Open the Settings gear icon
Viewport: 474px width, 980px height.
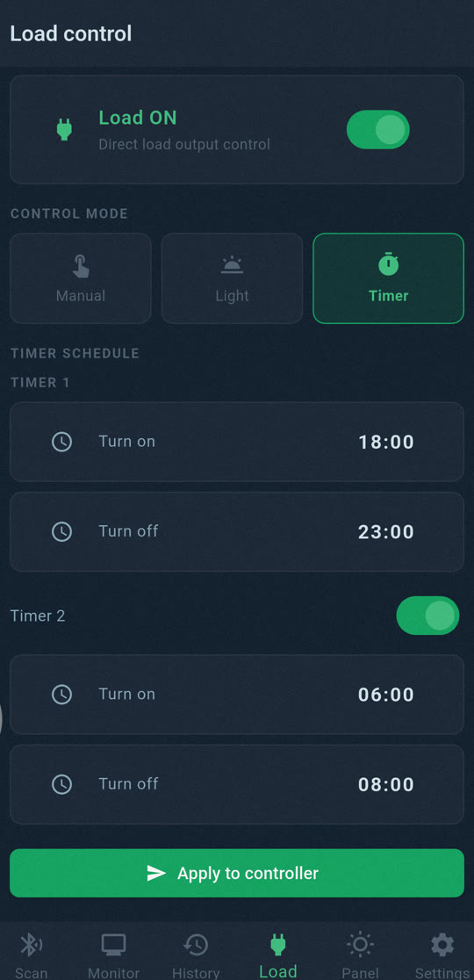(442, 944)
